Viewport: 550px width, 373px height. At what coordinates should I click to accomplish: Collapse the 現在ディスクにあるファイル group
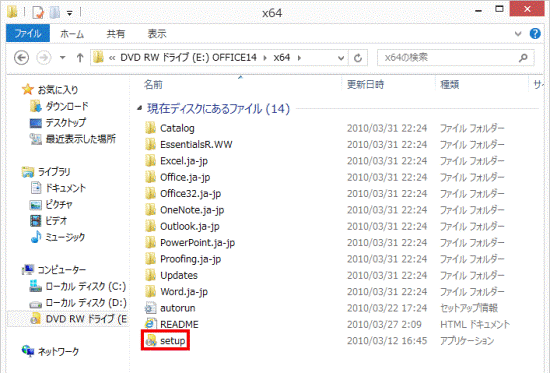140,108
